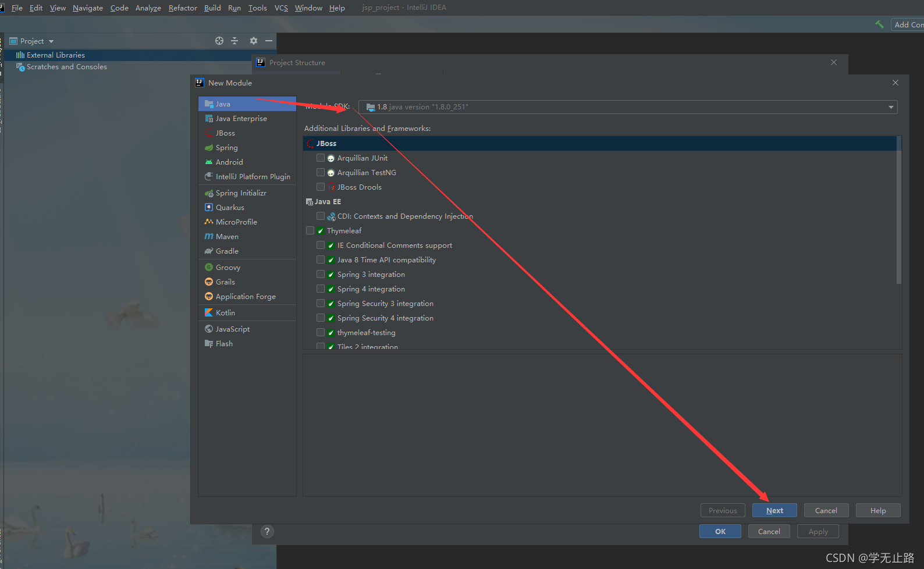Pick the Spring Initializr icon
The height and width of the screenshot is (569, 924).
[x=209, y=193]
